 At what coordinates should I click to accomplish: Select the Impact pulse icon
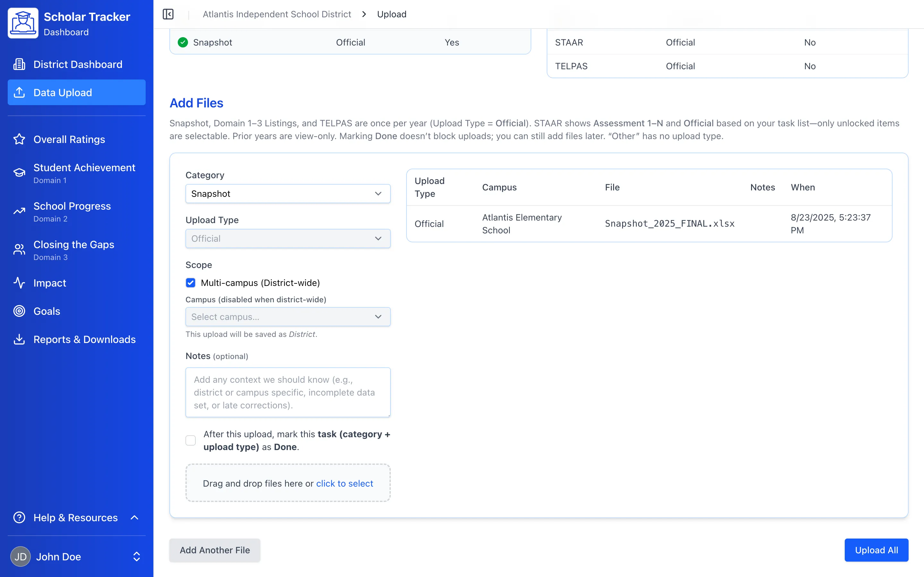pyautogui.click(x=19, y=283)
